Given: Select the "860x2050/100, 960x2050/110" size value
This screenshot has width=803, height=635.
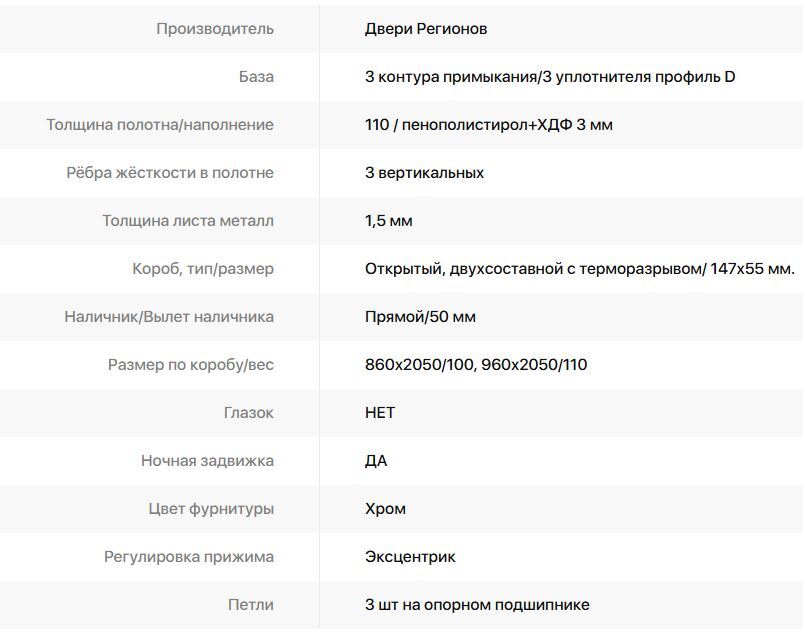Looking at the screenshot, I should 476,365.
